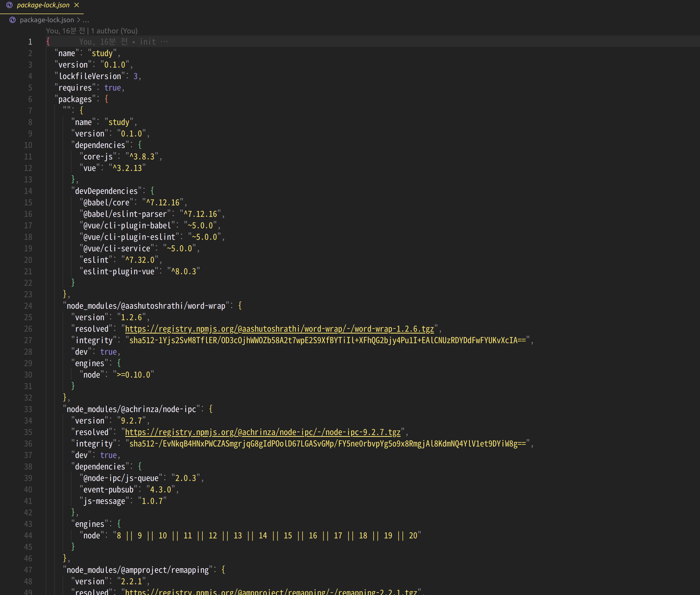Open package-lock.json breadcrumb item

click(x=46, y=20)
